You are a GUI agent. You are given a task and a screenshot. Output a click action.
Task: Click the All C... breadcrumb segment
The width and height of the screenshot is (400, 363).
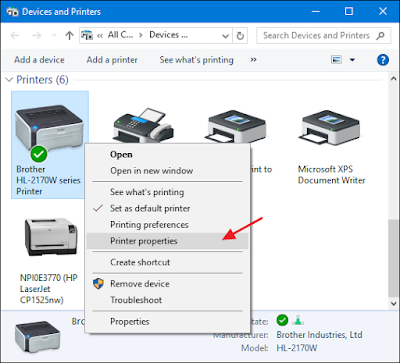[120, 35]
